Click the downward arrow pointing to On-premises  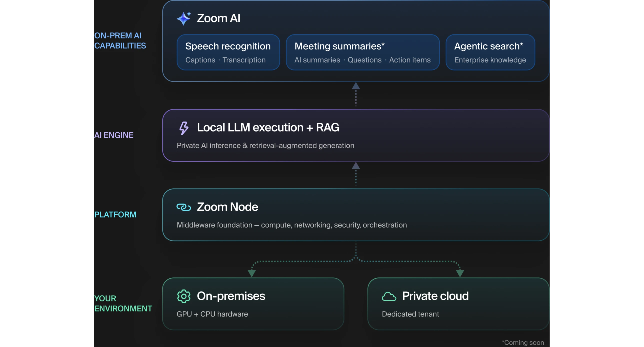tap(252, 273)
